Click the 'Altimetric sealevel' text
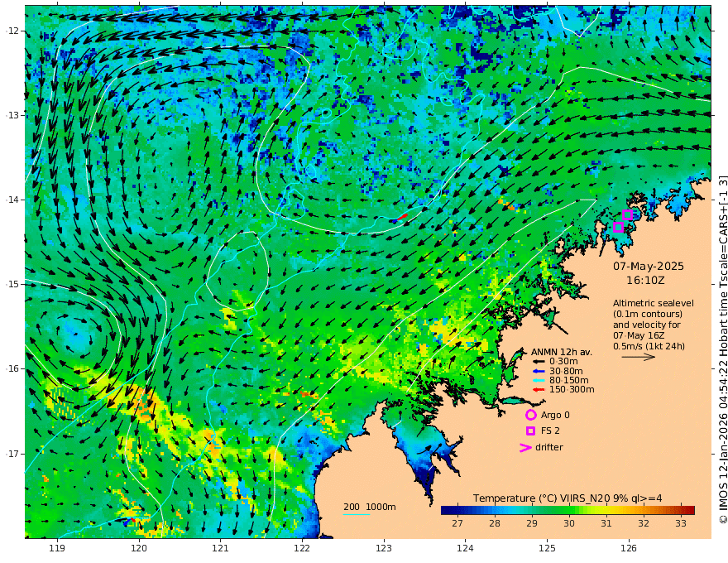This screenshot has height=563, width=728. pyautogui.click(x=654, y=303)
